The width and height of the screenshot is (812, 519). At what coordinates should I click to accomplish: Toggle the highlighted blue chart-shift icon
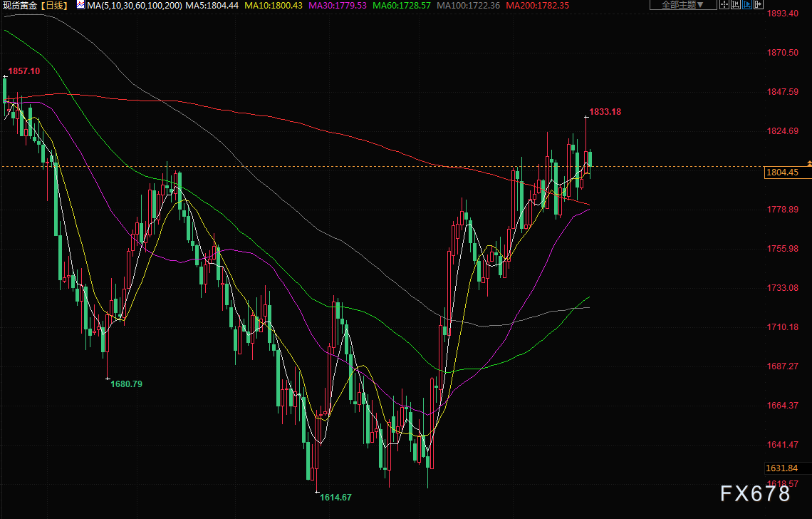pyautogui.click(x=746, y=5)
